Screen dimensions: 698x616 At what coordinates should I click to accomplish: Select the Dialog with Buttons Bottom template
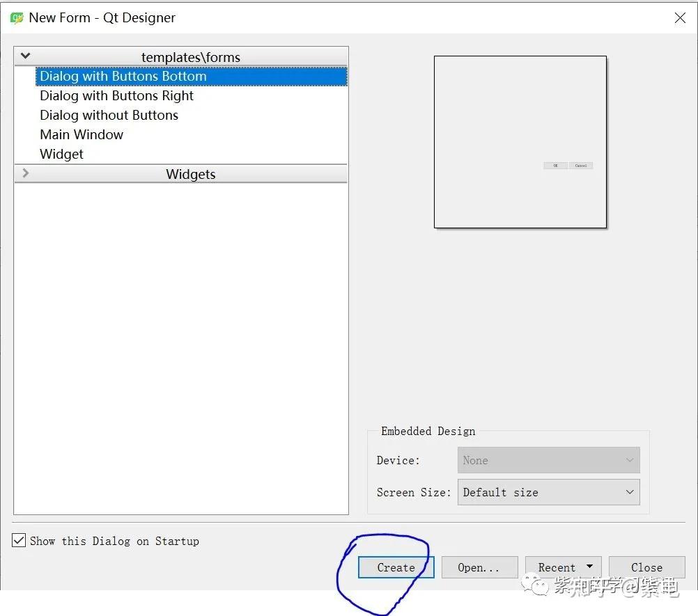[123, 76]
